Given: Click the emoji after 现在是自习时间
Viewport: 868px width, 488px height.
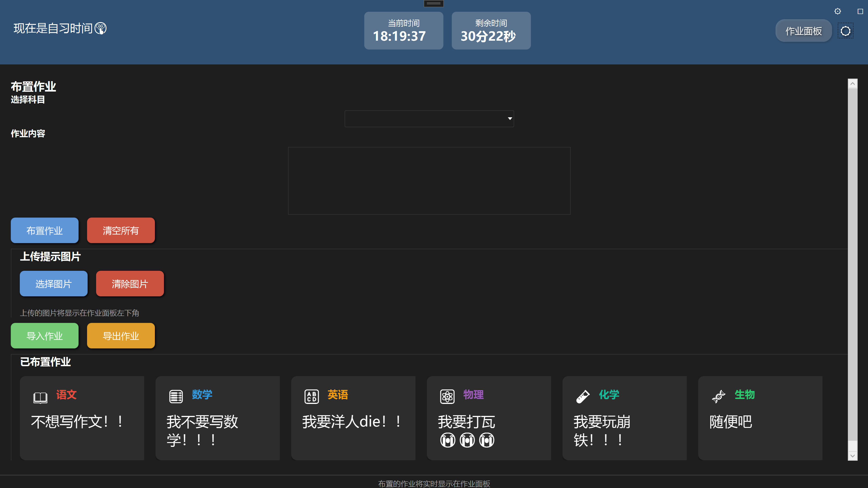Looking at the screenshot, I should click(100, 28).
